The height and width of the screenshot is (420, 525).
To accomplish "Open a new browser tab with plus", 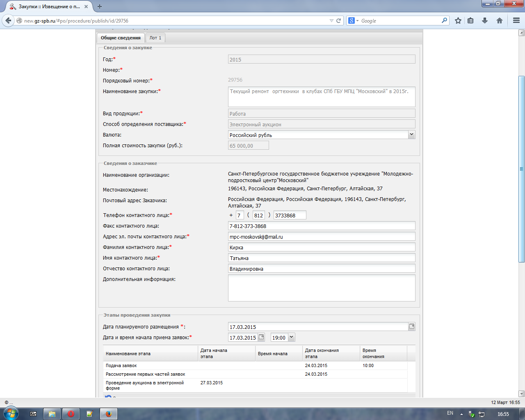I will pyautogui.click(x=100, y=7).
